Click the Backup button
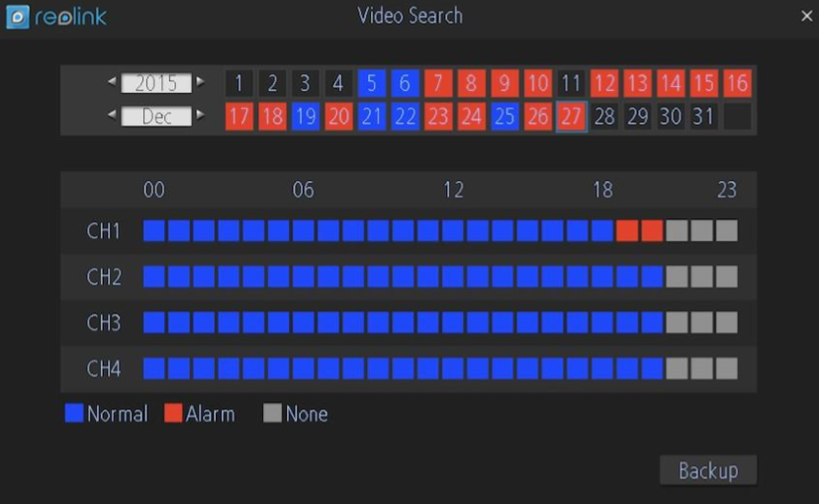This screenshot has height=504, width=819. (x=708, y=470)
